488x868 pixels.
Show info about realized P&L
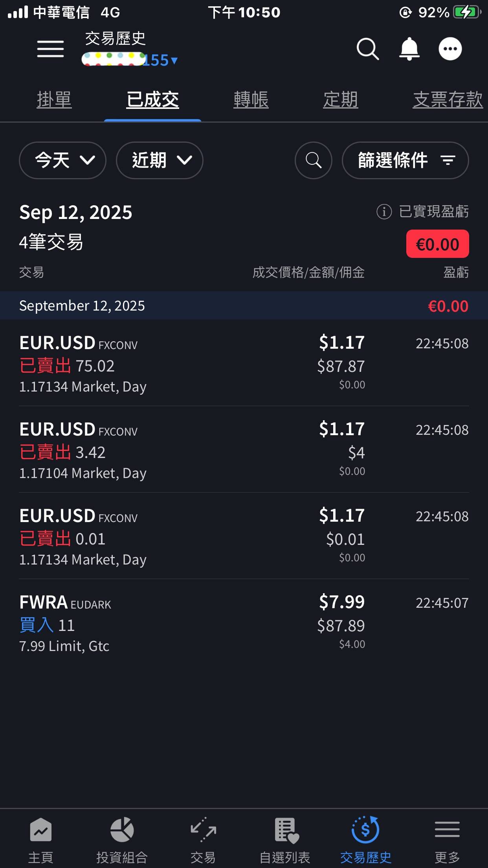pyautogui.click(x=384, y=211)
